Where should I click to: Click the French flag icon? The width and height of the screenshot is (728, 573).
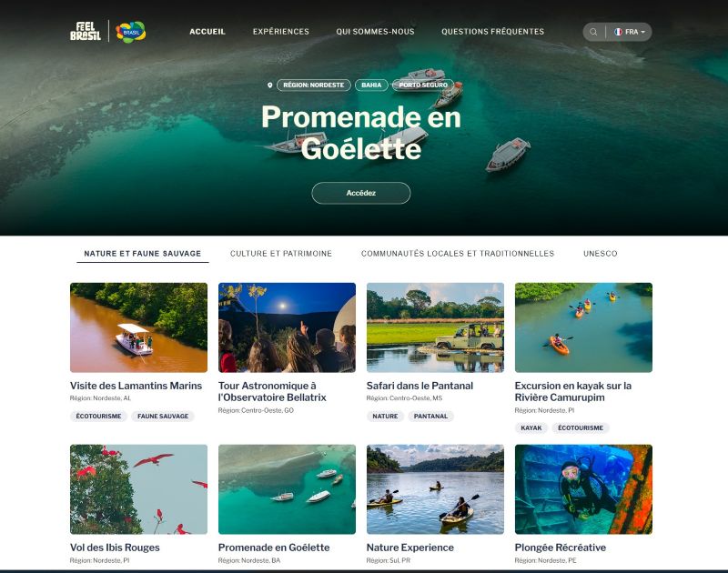pyautogui.click(x=618, y=32)
